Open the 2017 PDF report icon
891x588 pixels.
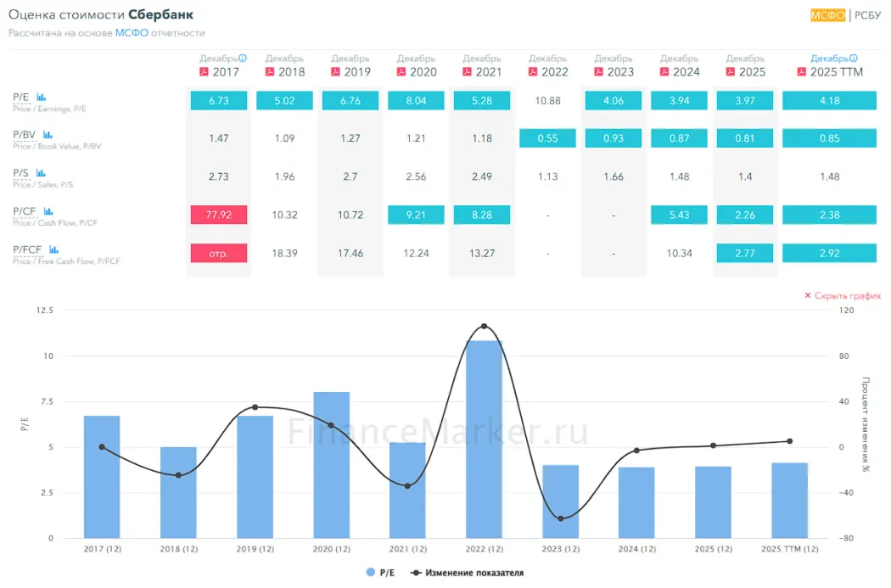click(204, 72)
